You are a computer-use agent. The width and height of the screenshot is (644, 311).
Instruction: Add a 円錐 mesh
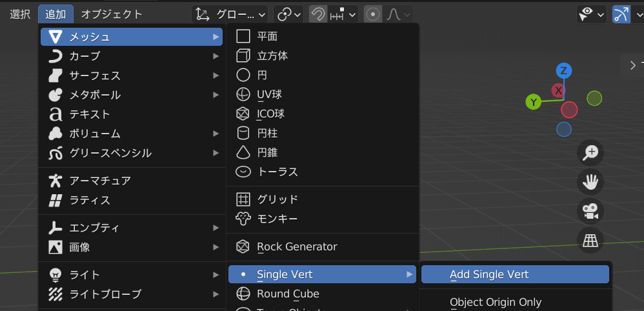pos(323,152)
